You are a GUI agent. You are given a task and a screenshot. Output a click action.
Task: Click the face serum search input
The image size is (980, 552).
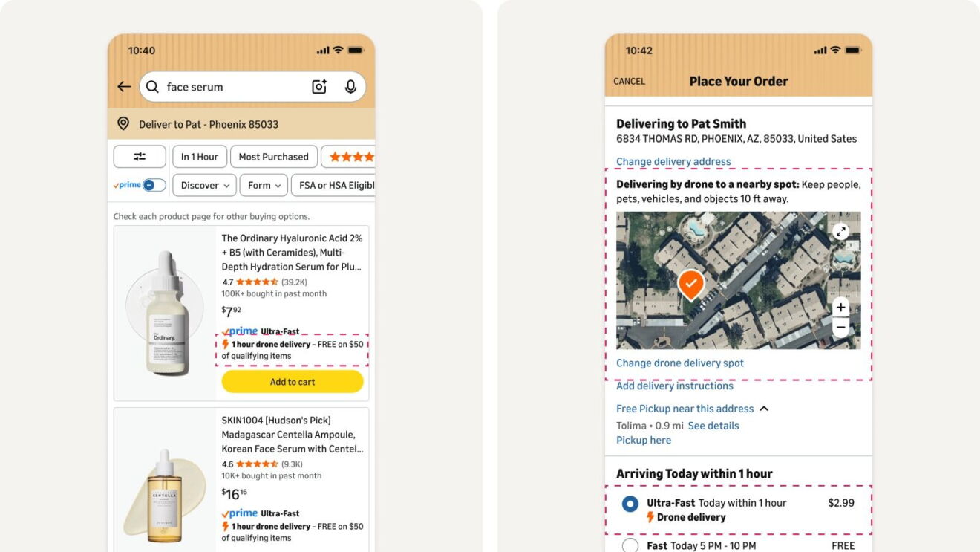click(x=252, y=87)
